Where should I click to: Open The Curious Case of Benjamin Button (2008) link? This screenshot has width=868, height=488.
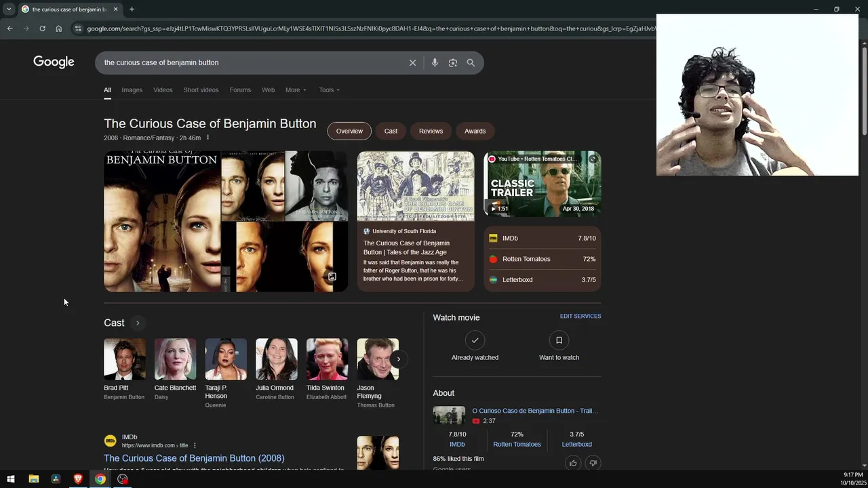194,458
